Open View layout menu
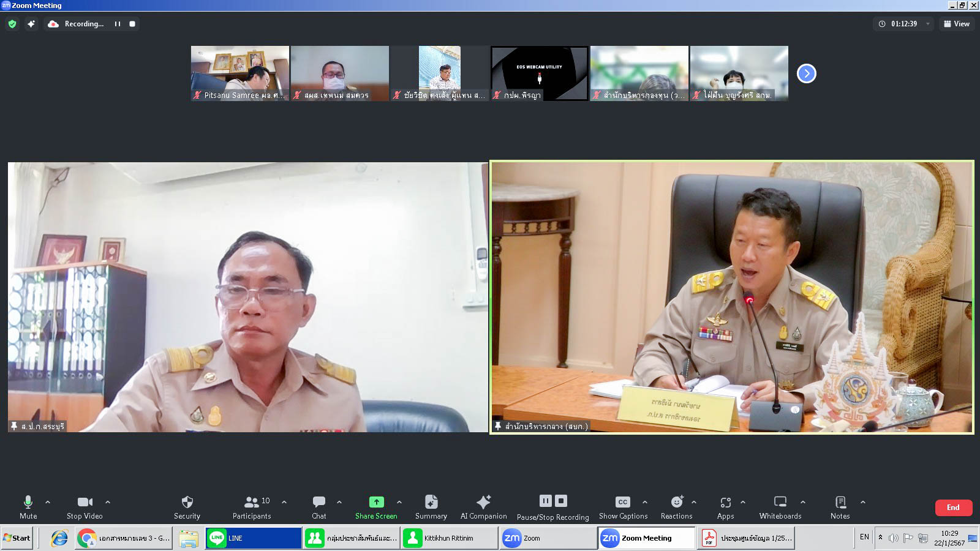 957,24
